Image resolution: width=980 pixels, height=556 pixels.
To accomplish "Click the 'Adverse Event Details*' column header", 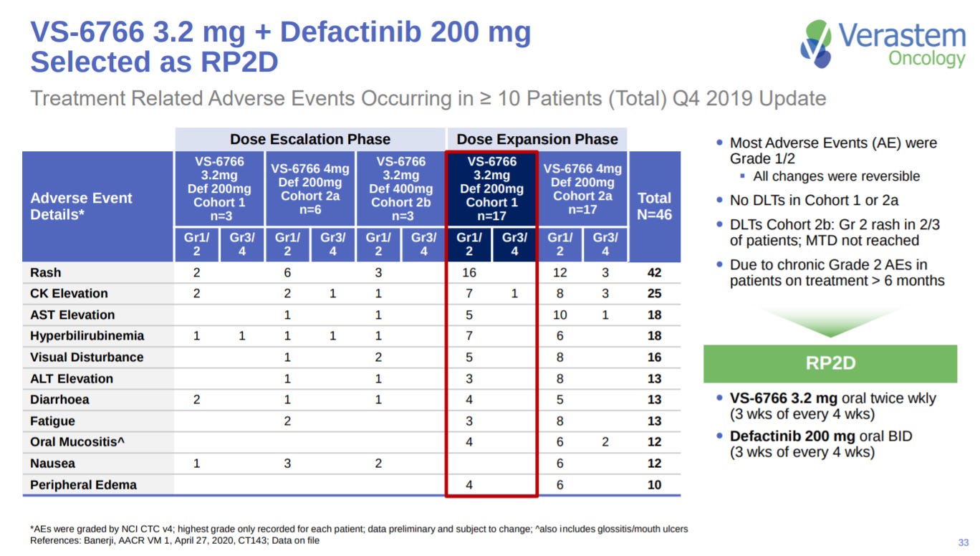I will point(98,206).
